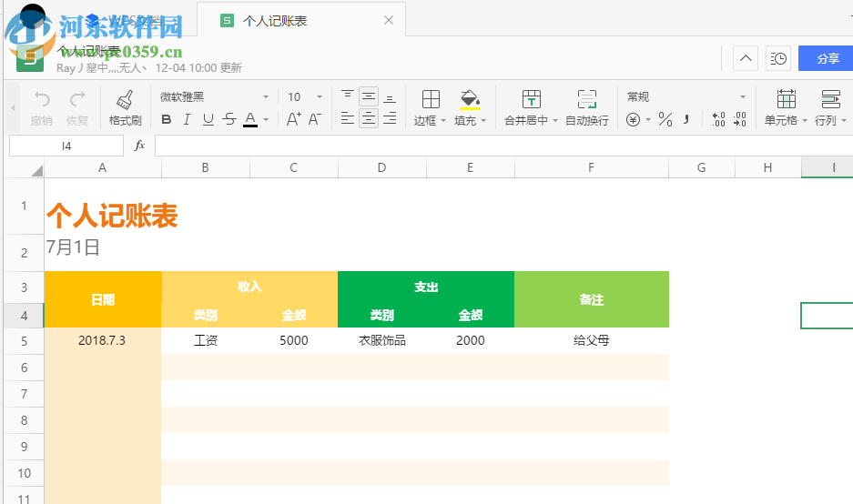Click the merge and center icon (合并居中)
Viewport: 853px width, 504px height.
pyautogui.click(x=531, y=100)
